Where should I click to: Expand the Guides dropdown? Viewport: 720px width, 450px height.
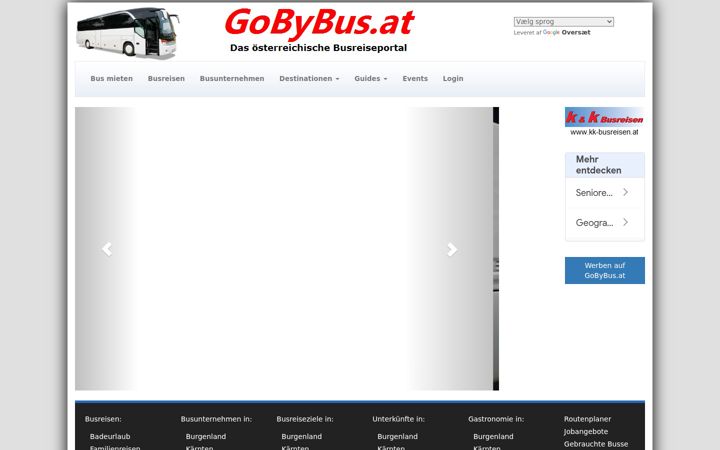coord(371,79)
